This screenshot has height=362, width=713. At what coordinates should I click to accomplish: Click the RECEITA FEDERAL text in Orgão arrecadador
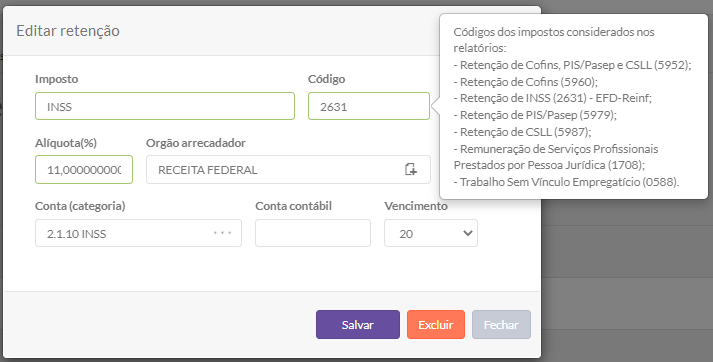point(208,170)
